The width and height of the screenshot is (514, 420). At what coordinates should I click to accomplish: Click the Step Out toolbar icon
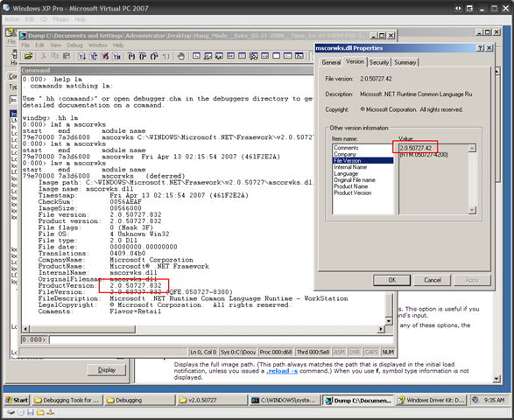point(154,56)
